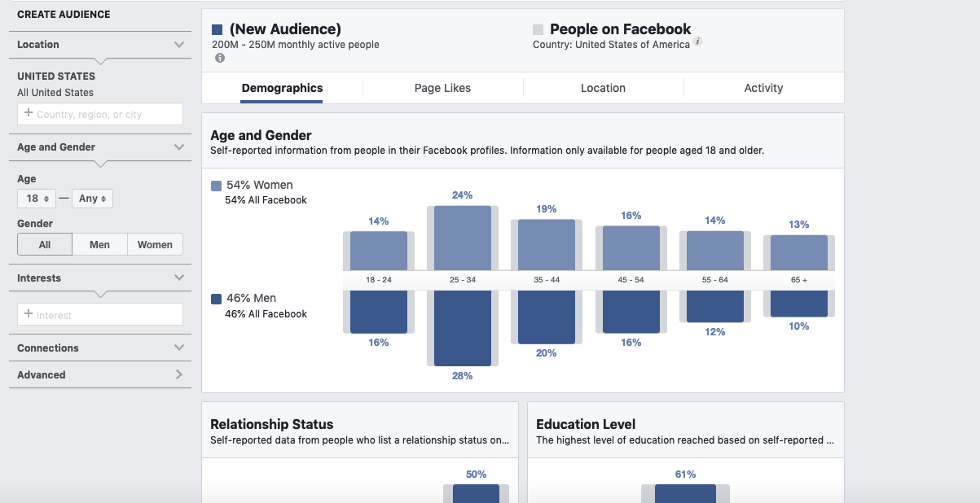Image resolution: width=980 pixels, height=503 pixels.
Task: Select the Women gender filter
Action: pyautogui.click(x=155, y=243)
